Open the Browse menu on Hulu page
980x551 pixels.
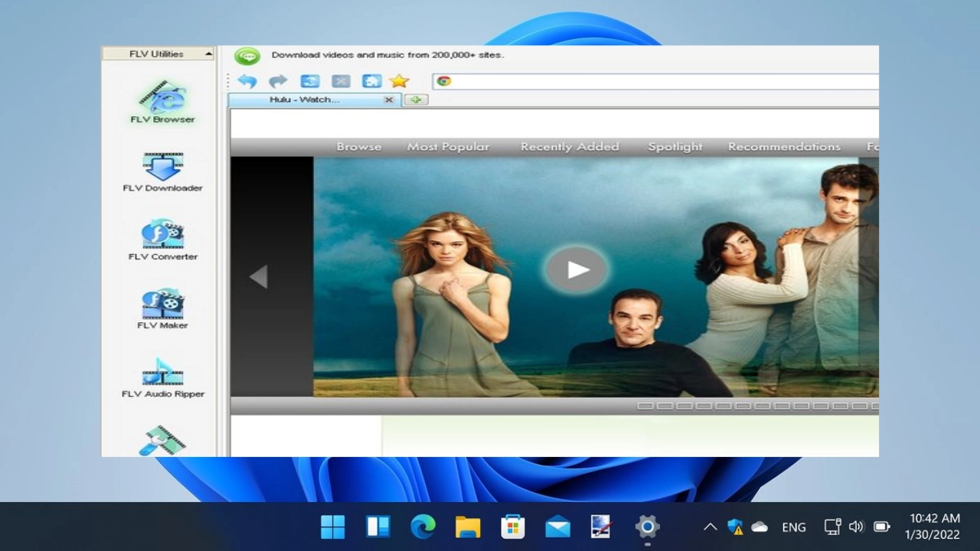(x=359, y=147)
